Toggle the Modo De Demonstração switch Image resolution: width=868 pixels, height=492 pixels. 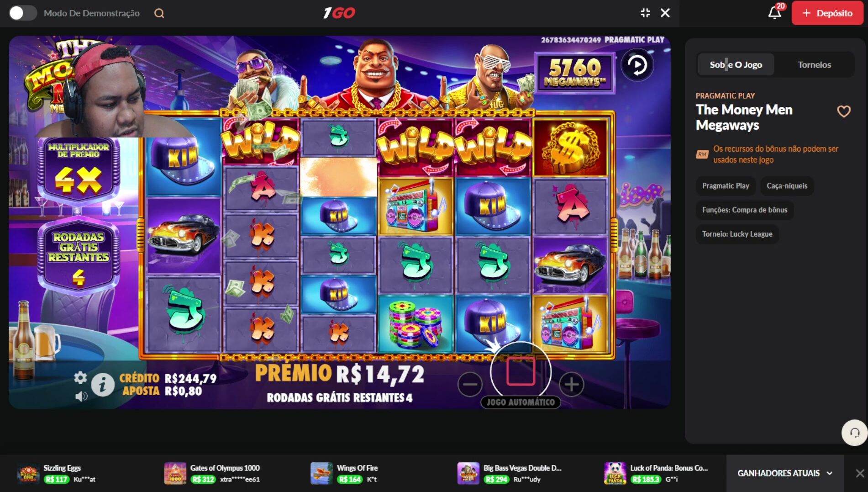point(22,13)
